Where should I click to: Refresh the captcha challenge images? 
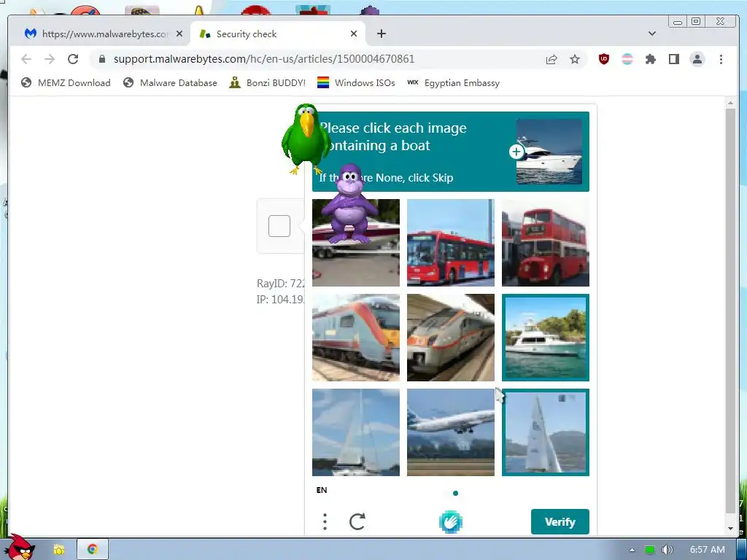pyautogui.click(x=357, y=521)
